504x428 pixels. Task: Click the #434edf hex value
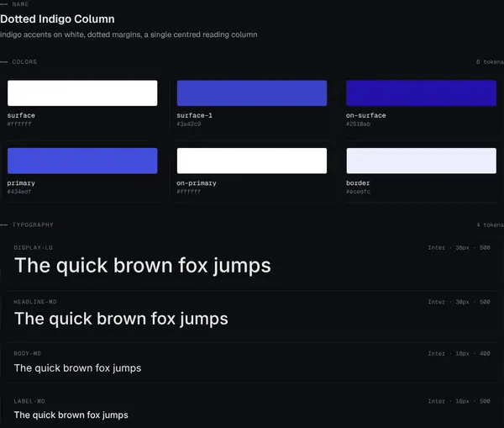click(x=19, y=192)
